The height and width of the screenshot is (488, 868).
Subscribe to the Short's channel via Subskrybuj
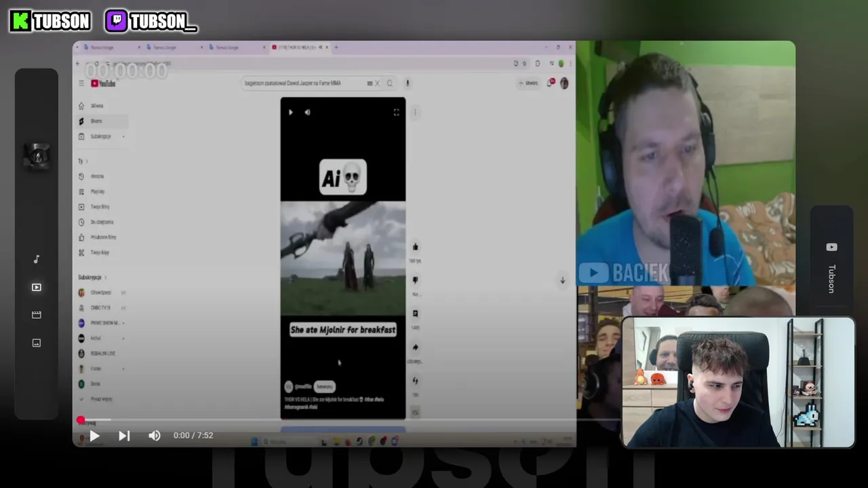(x=325, y=386)
